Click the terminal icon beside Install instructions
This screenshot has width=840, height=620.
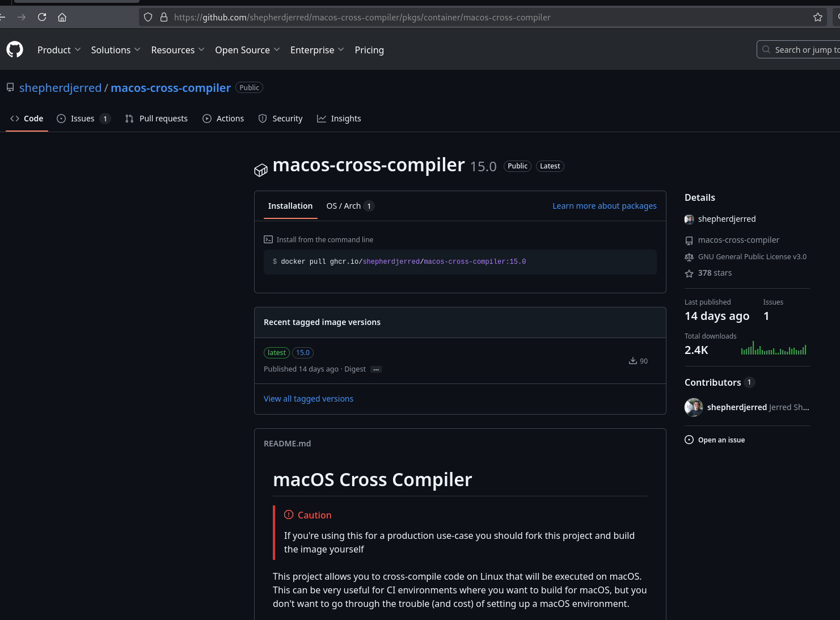point(268,239)
